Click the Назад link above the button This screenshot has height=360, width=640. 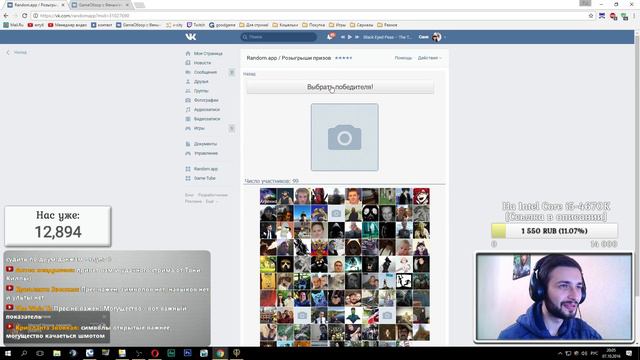pyautogui.click(x=249, y=74)
